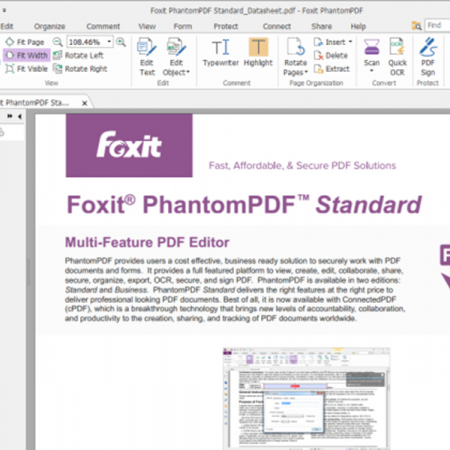Viewport: 450px width, 450px height.
Task: Rotate the view left
Action: (79, 55)
